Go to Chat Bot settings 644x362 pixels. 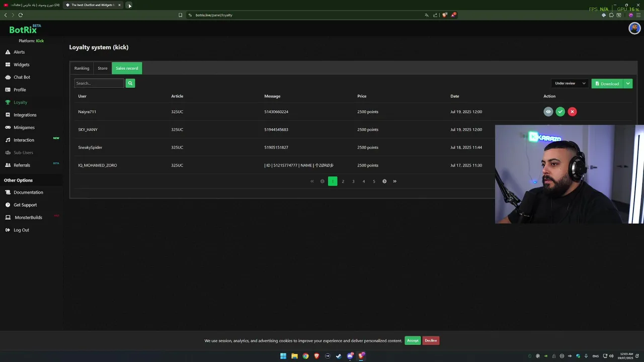[22, 77]
